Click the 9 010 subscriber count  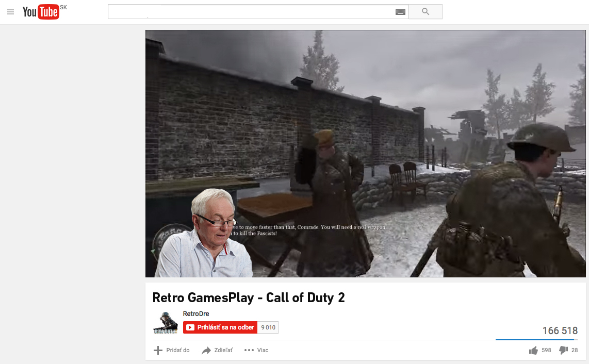pos(268,327)
